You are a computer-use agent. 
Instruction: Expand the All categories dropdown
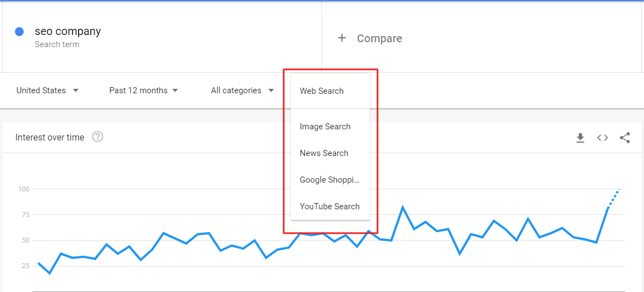coord(242,90)
